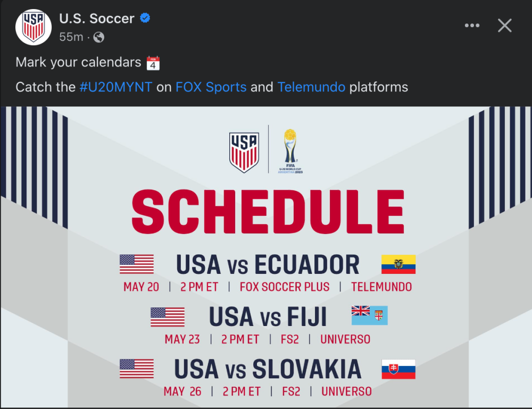The width and height of the screenshot is (532, 409).
Task: Follow the Telemundo page link
Action: [x=311, y=87]
